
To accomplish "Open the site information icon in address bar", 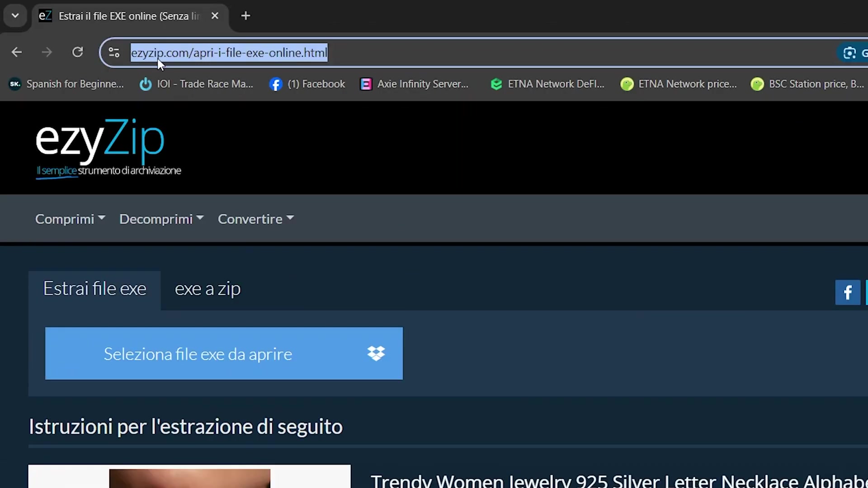I will pos(114,53).
